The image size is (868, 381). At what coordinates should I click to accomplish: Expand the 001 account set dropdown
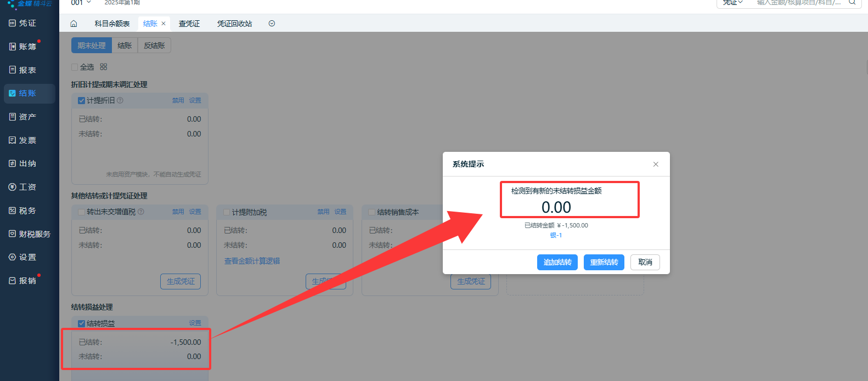click(x=81, y=3)
